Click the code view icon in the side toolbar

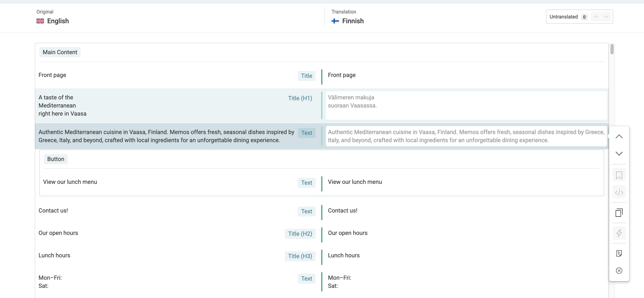pos(619,192)
